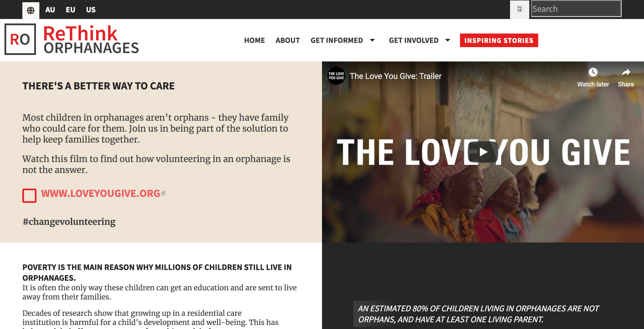This screenshot has width=644, height=329.
Task: Click the search submit icon button
Action: [x=519, y=9]
